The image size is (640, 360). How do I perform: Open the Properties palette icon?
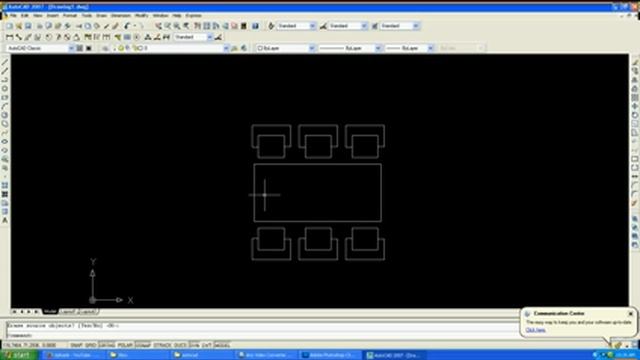(x=198, y=26)
